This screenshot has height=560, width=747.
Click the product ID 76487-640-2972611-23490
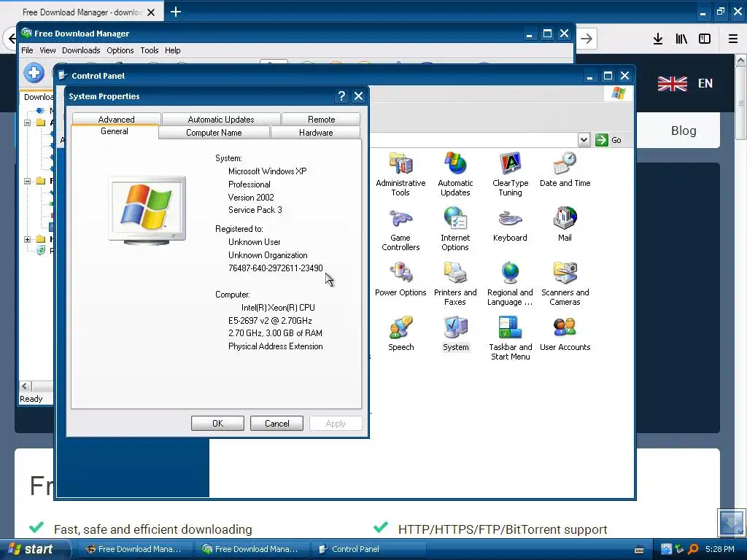point(275,268)
